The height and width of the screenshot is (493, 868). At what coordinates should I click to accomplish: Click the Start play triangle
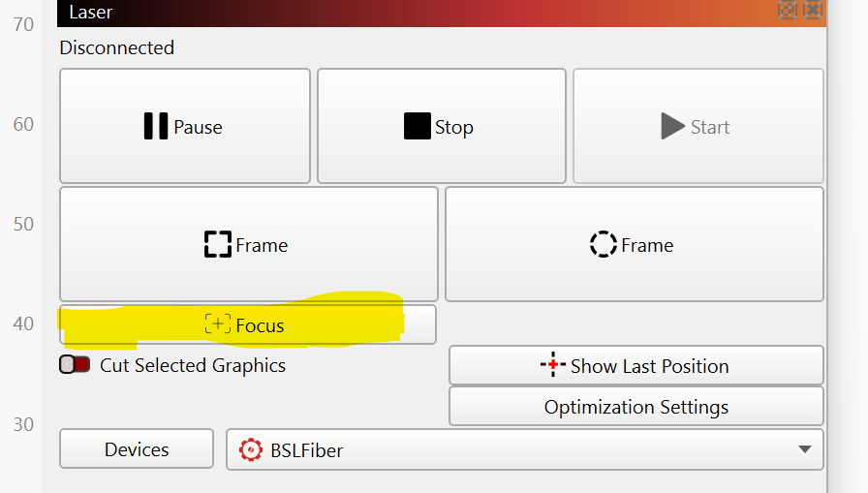pyautogui.click(x=673, y=127)
